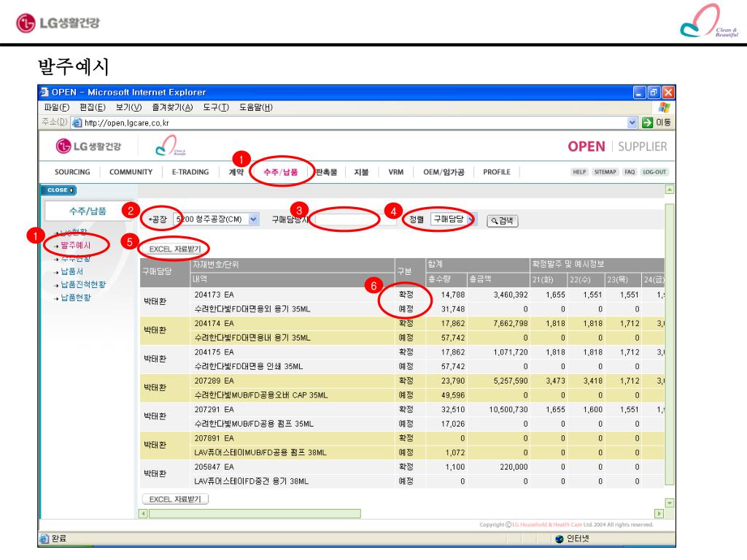The image size is (747, 560).
Task: Click item number 204174 EA
Action: tap(214, 323)
